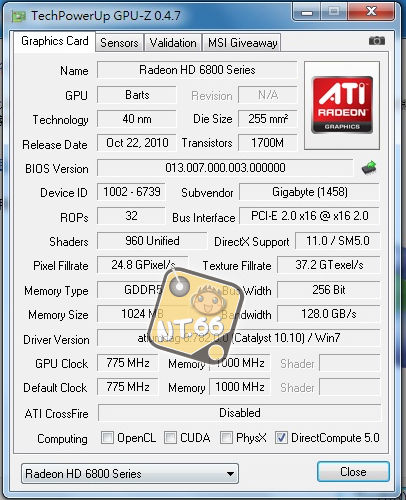Click the Pixel Fillrate 24.8 GPixel/s value
Image resolution: width=406 pixels, height=500 pixels.
[143, 265]
